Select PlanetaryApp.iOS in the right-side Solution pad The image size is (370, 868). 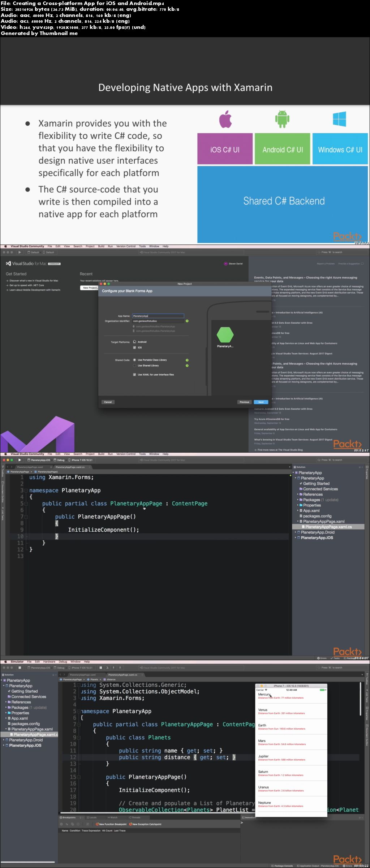(317, 538)
